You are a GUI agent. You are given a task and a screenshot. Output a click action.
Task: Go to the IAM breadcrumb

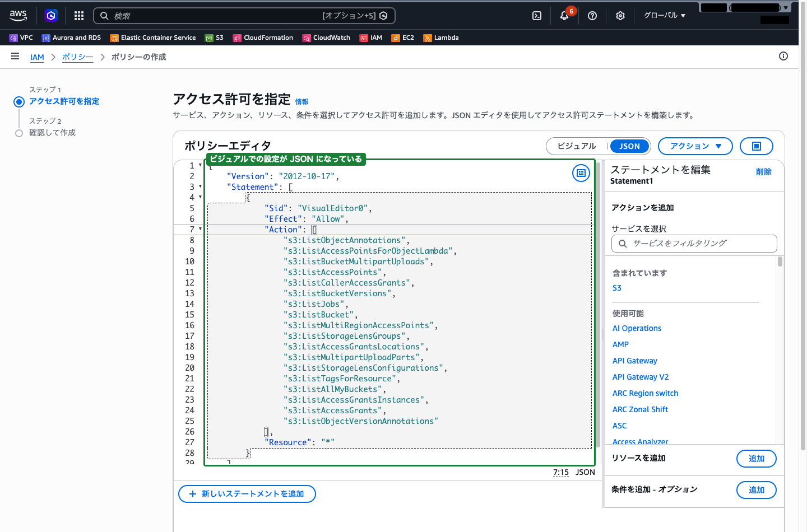(x=37, y=57)
